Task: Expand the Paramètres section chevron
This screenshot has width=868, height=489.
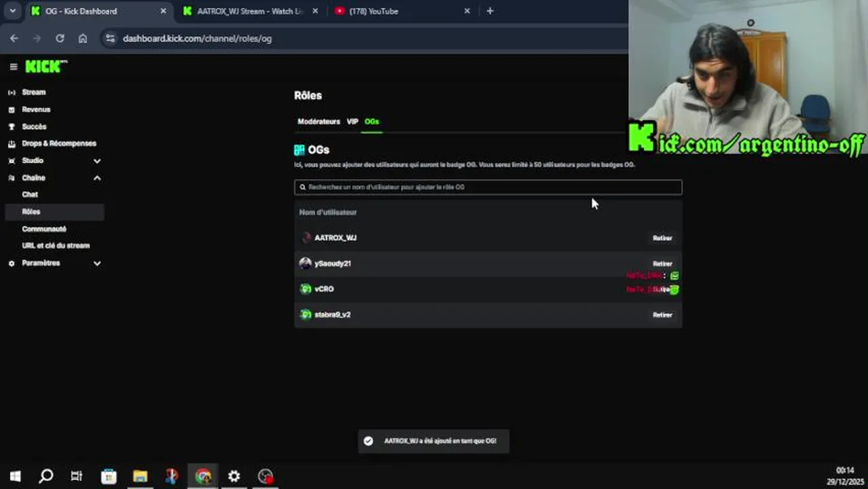Action: [97, 264]
